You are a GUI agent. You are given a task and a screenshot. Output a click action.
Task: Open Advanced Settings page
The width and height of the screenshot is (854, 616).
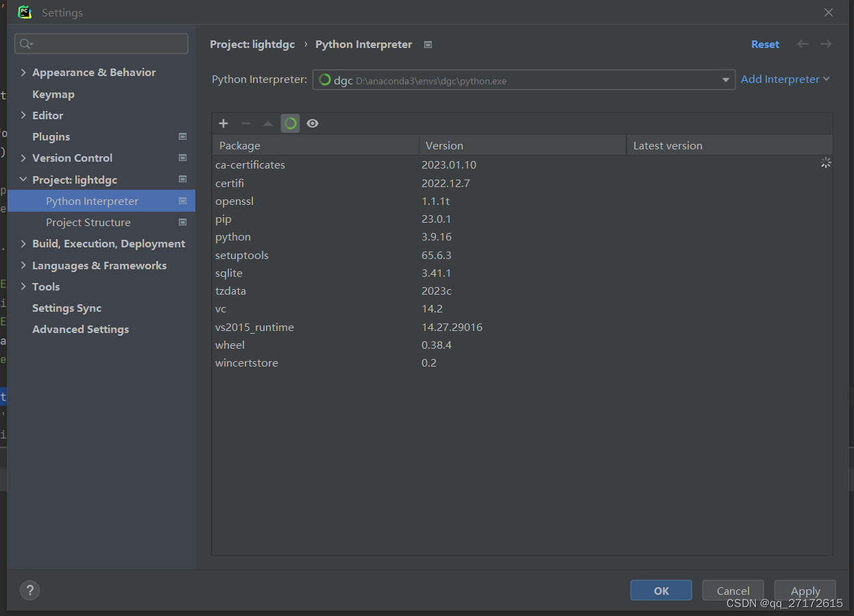[80, 330]
